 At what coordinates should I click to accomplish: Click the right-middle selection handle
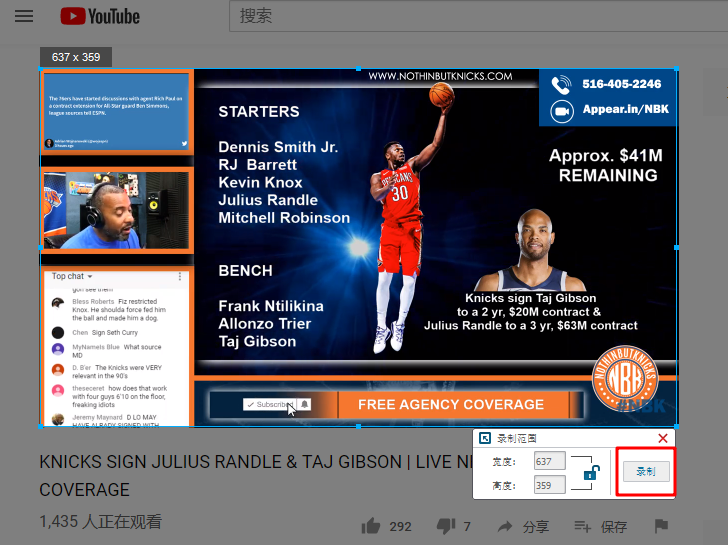pyautogui.click(x=676, y=247)
